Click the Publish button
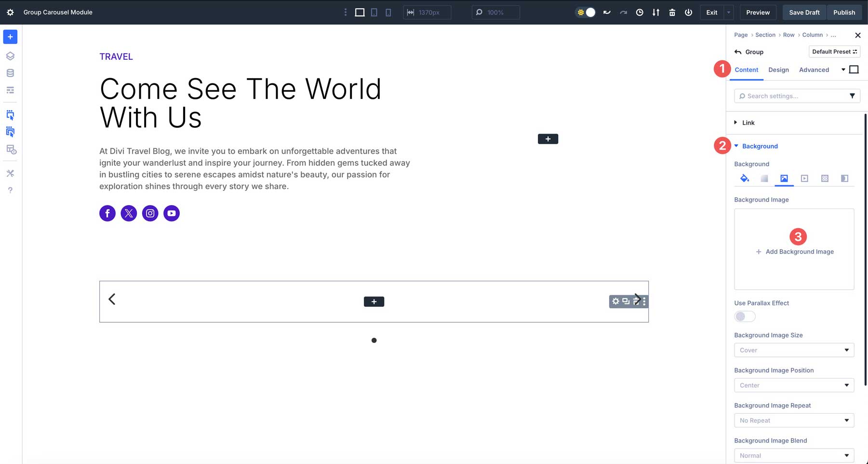 coord(844,12)
